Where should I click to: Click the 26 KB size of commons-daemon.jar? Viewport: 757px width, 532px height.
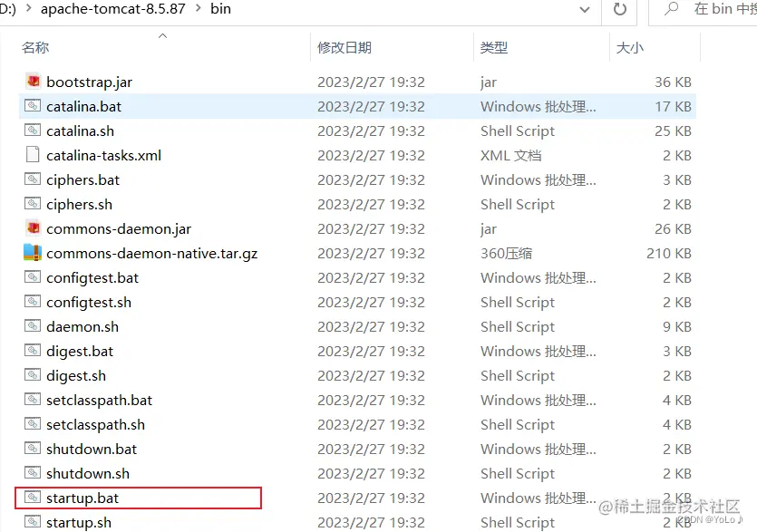click(673, 228)
